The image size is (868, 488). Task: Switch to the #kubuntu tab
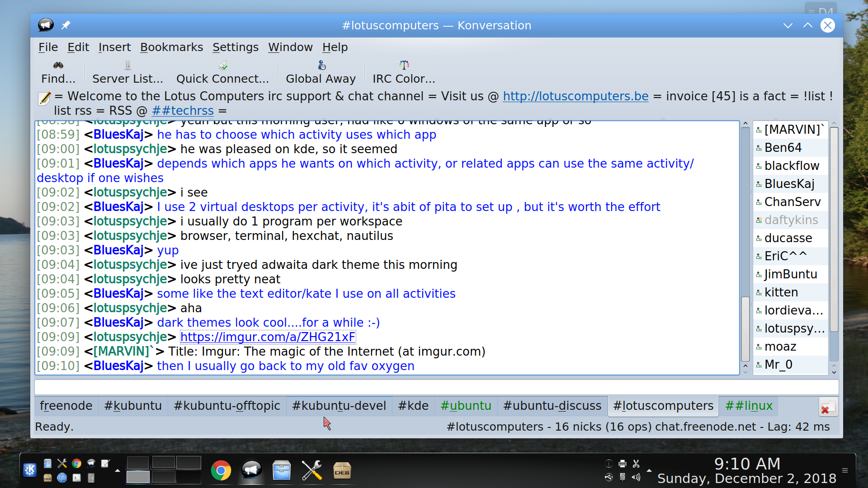(x=133, y=406)
